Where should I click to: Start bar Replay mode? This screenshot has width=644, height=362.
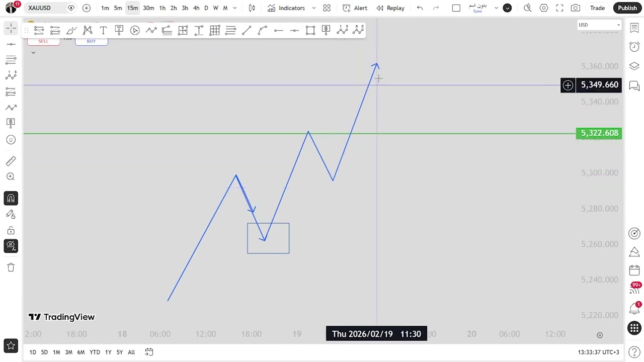390,8
